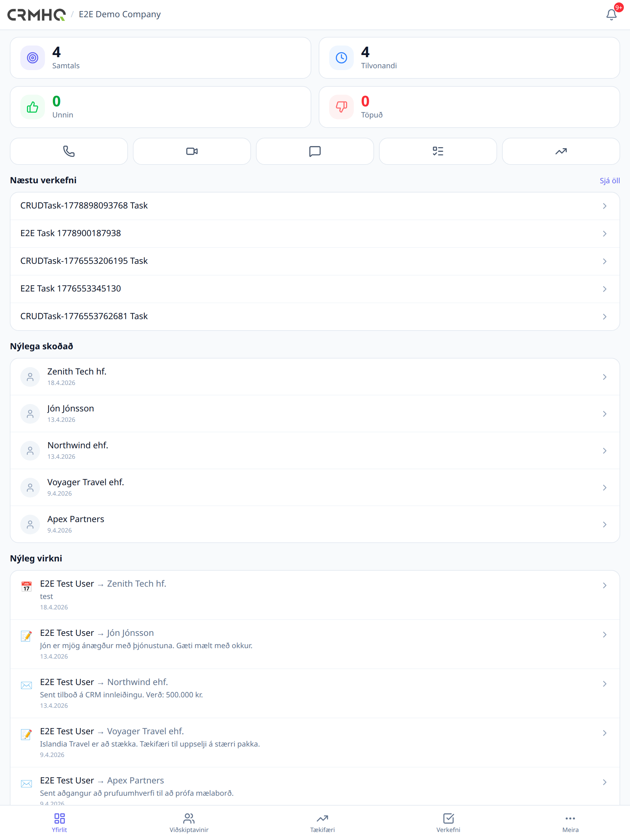Expand chevron for CRUDTask-1776553762681 Task
This screenshot has width=630, height=840.
point(604,317)
